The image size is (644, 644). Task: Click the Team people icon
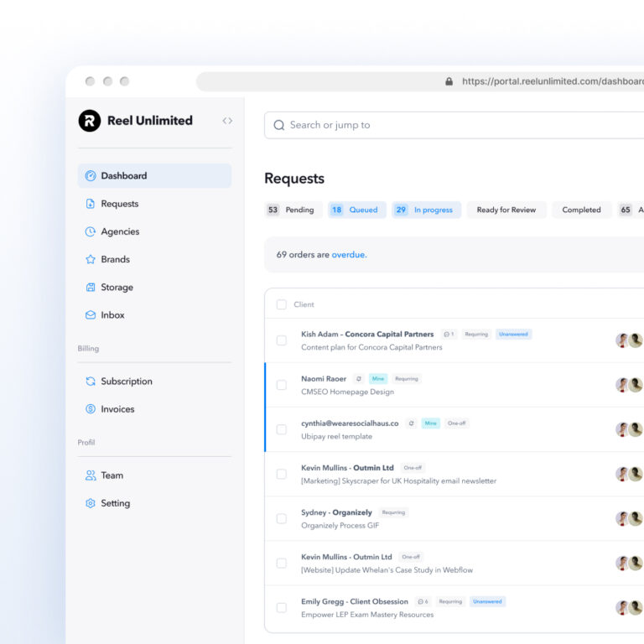click(91, 475)
